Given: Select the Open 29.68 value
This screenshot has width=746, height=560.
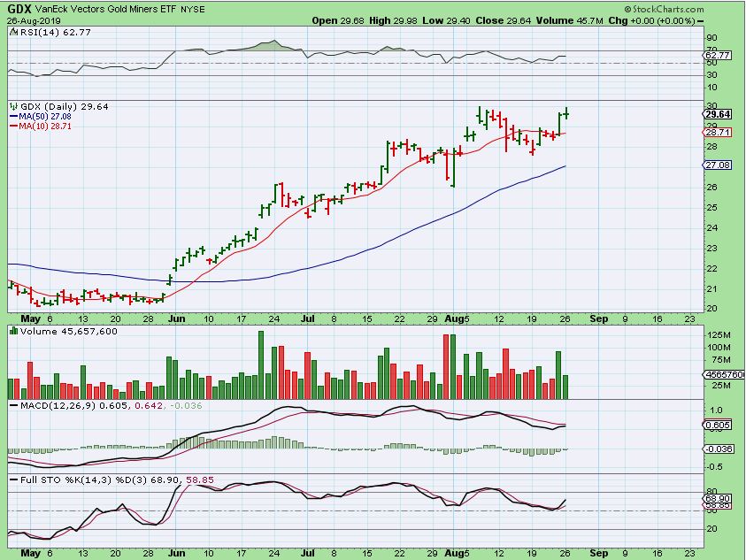Looking at the screenshot, I should [338, 20].
